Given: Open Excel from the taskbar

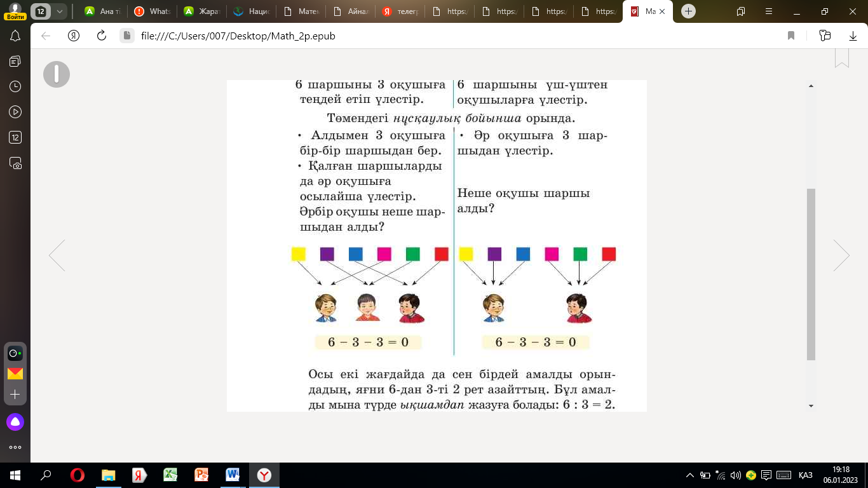Looking at the screenshot, I should (x=170, y=475).
